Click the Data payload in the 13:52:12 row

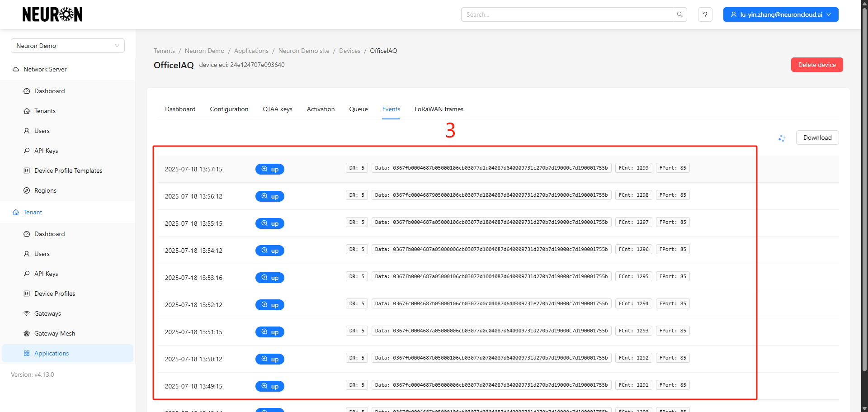coord(491,303)
